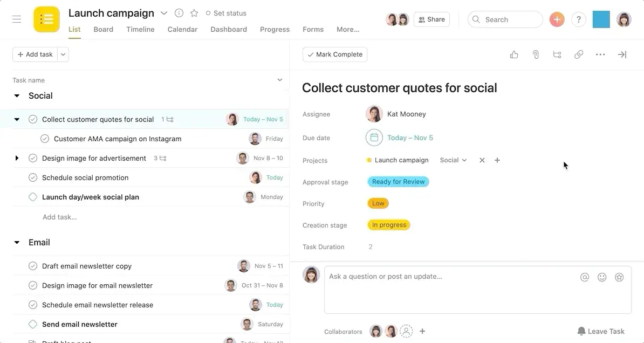Viewport: 644px width, 343px height.
Task: Click the Share button
Action: pos(431,20)
